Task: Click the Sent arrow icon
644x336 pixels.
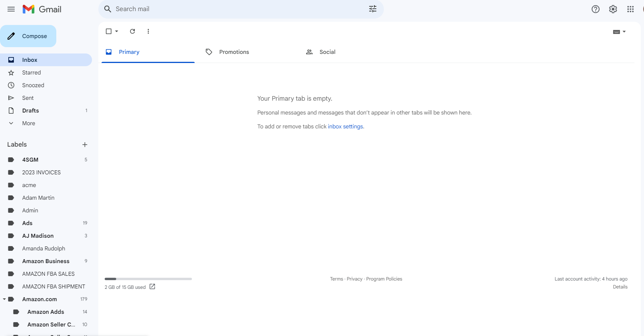Action: coord(11,98)
